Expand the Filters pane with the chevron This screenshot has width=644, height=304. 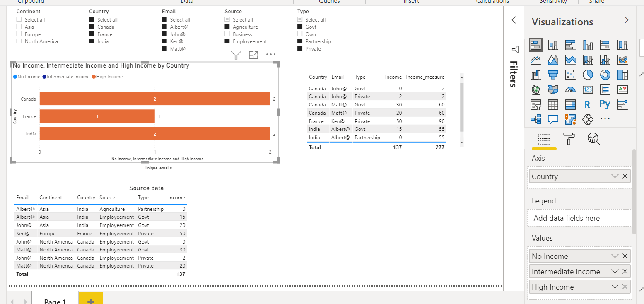pos(514,20)
